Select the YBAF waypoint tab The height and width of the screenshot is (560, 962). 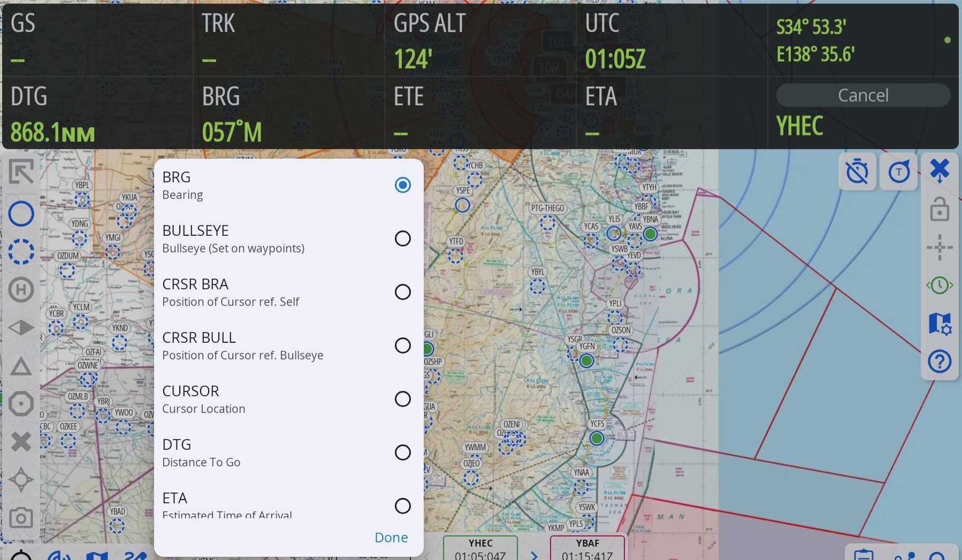pyautogui.click(x=587, y=549)
